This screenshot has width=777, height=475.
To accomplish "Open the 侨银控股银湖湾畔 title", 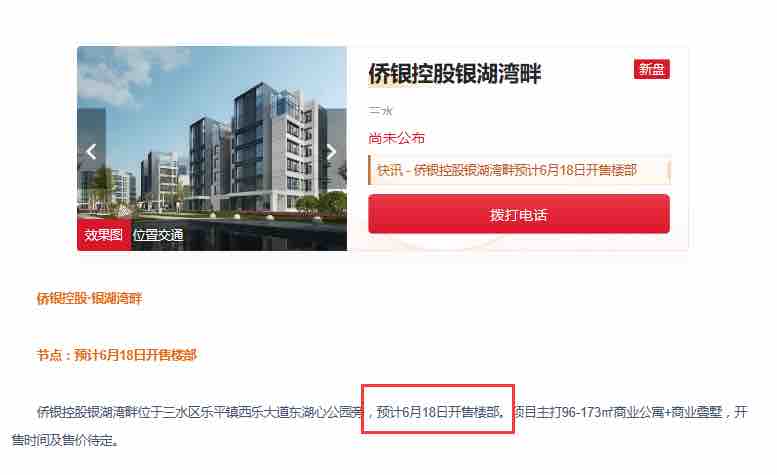I will click(x=454, y=74).
